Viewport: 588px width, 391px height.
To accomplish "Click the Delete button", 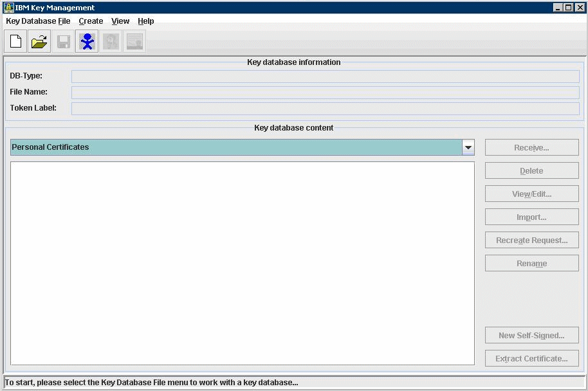I will pos(532,171).
